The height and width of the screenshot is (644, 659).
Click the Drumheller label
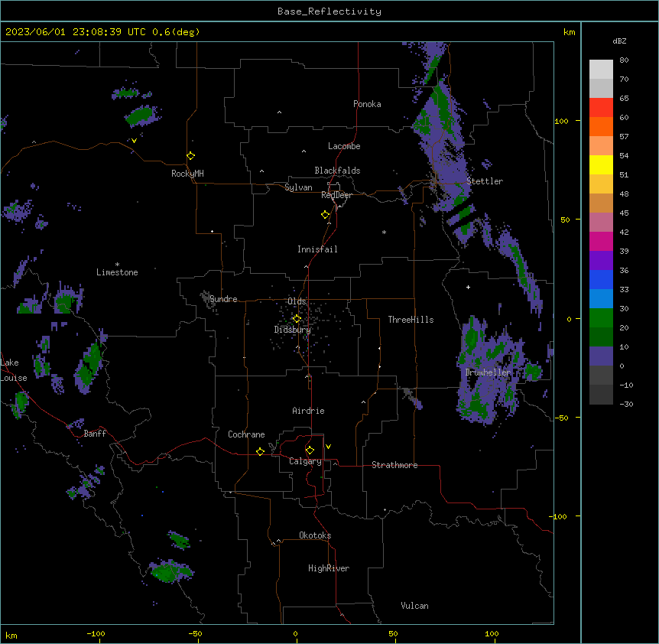tap(488, 372)
